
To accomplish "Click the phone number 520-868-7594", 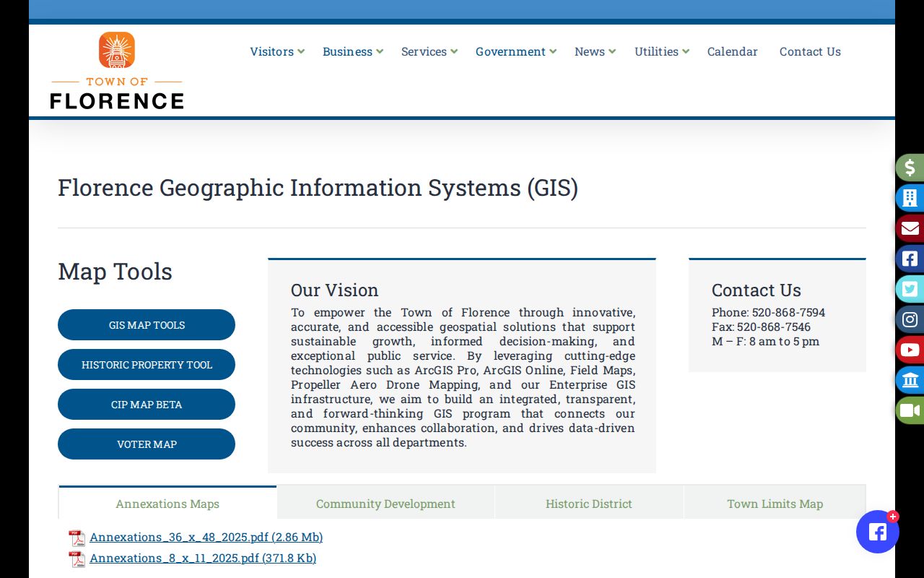I will coord(788,312).
